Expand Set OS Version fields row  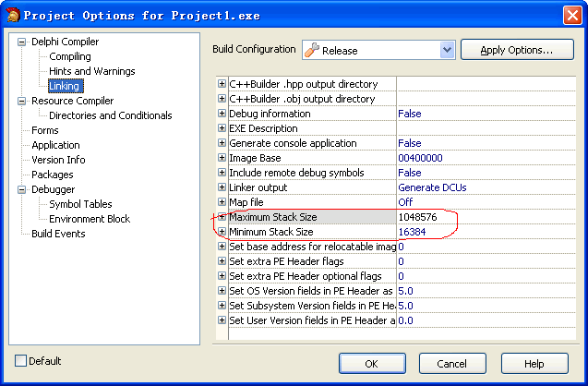point(222,291)
